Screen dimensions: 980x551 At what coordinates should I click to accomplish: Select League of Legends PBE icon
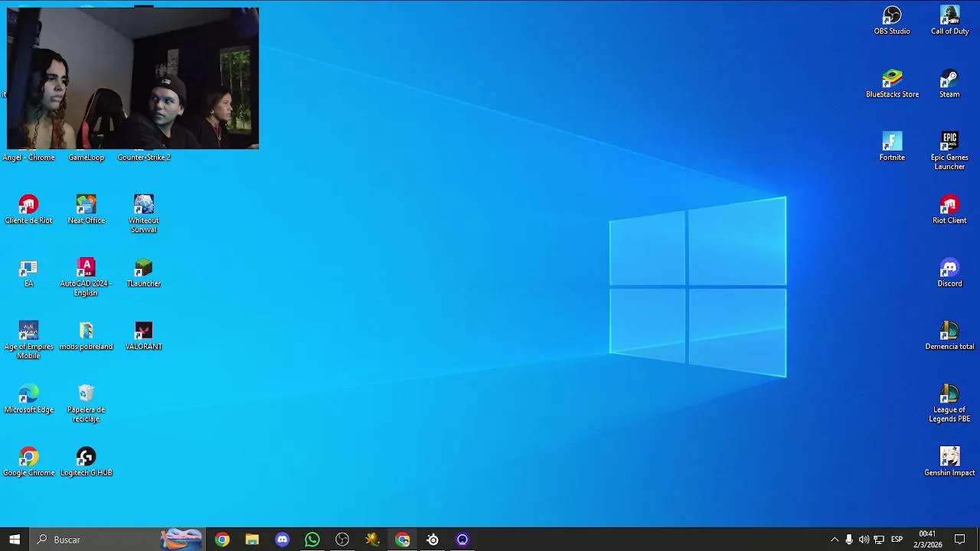click(949, 403)
